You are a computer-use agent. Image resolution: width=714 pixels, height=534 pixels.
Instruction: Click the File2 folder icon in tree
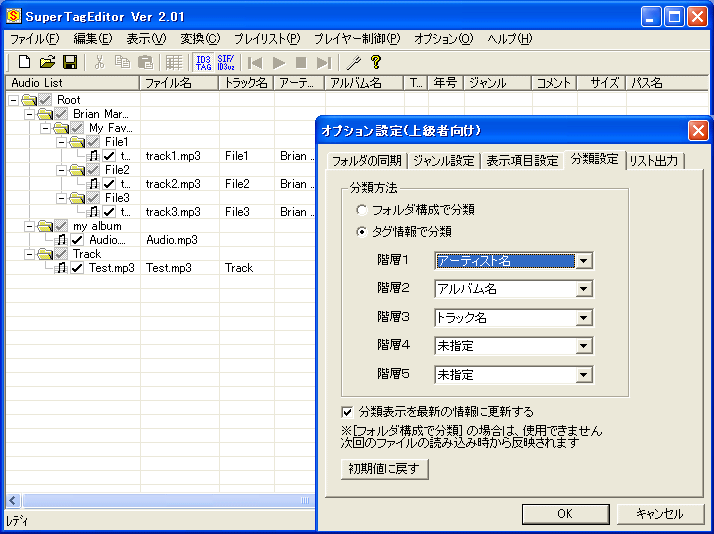tap(77, 170)
